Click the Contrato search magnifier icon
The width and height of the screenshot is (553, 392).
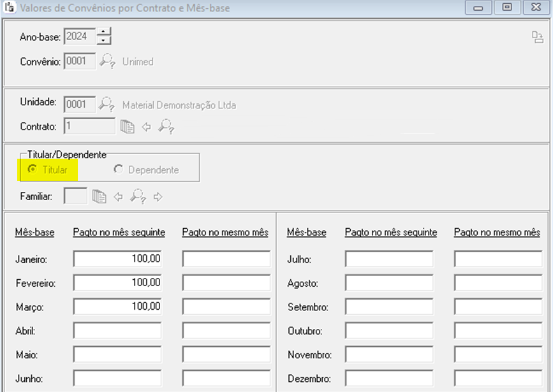click(x=166, y=127)
